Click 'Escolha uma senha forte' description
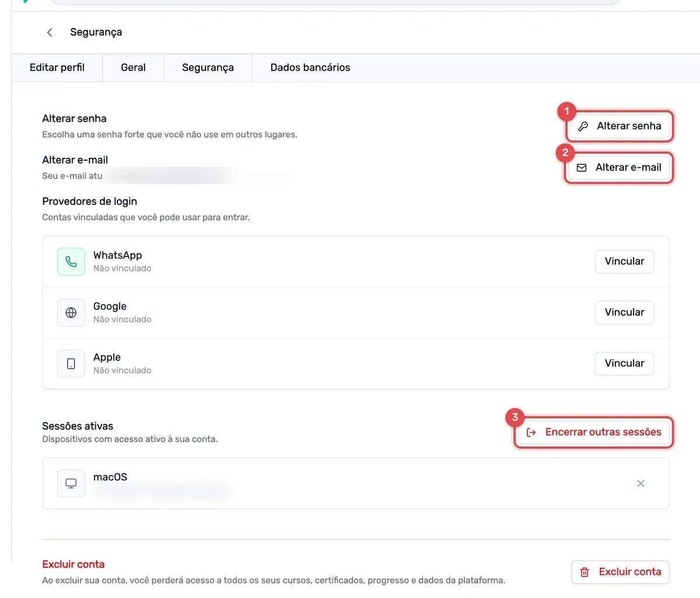This screenshot has width=700, height=598. click(170, 135)
